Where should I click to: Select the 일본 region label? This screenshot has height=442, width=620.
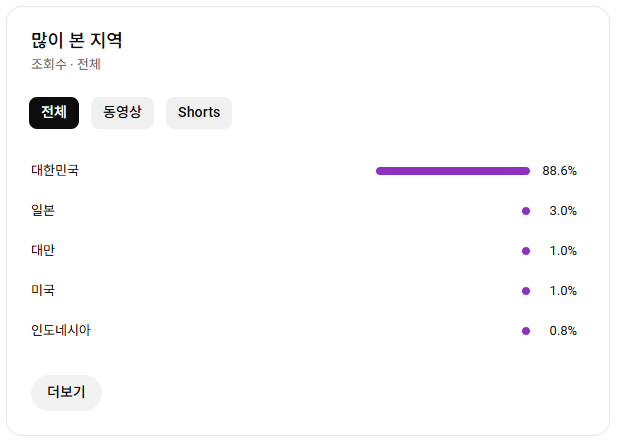pyautogui.click(x=43, y=211)
